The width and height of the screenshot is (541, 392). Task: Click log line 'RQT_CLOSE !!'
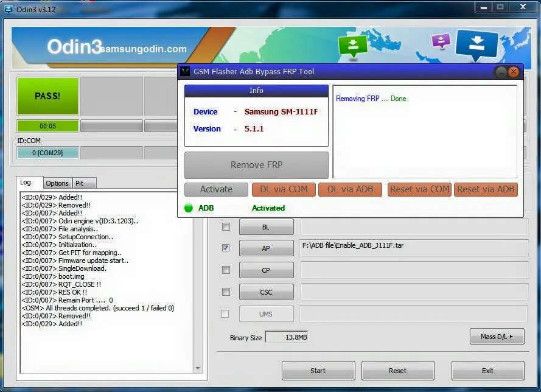pyautogui.click(x=61, y=284)
